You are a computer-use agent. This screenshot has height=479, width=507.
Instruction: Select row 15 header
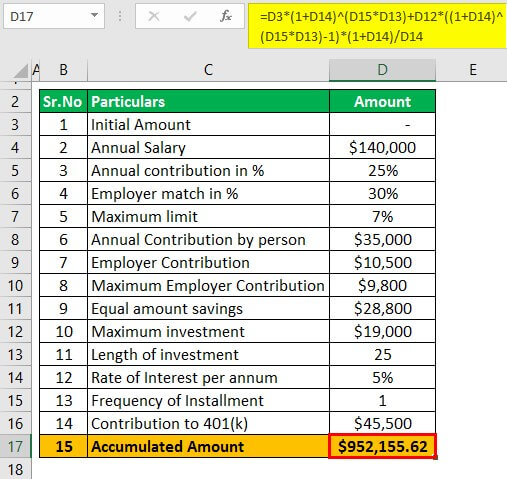(15, 400)
